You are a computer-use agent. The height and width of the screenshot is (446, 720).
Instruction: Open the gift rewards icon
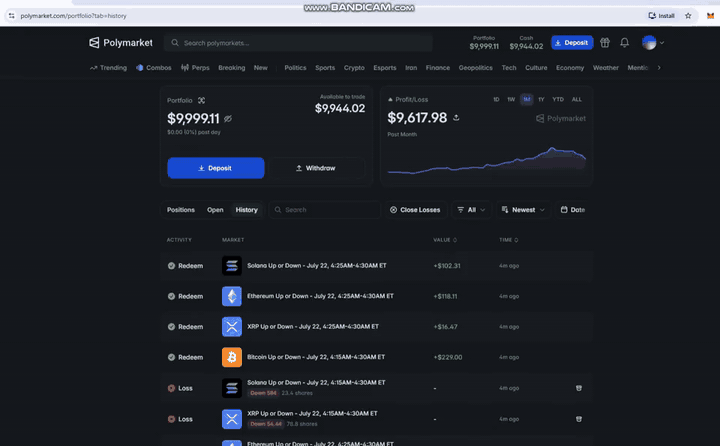605,43
